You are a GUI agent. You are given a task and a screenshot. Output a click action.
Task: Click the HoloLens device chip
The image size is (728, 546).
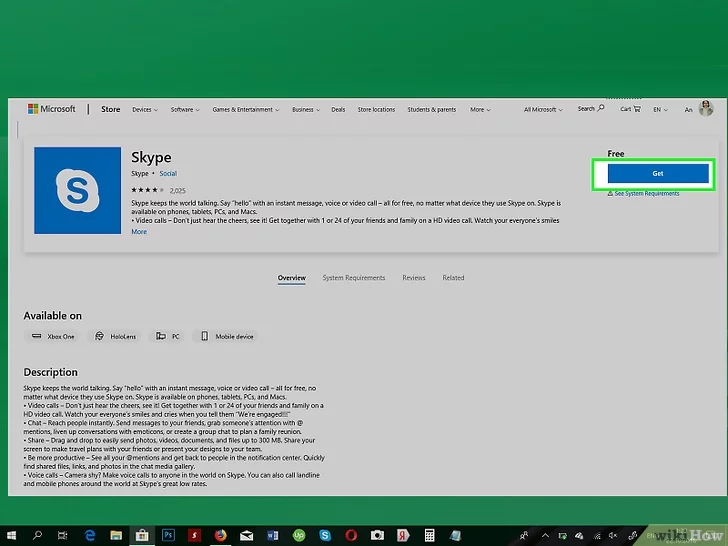tap(115, 336)
